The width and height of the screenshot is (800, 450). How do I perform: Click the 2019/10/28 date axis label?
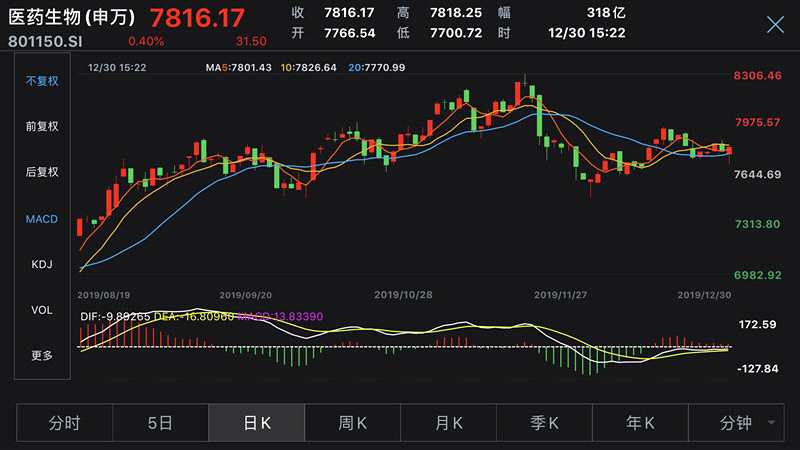coord(403,295)
